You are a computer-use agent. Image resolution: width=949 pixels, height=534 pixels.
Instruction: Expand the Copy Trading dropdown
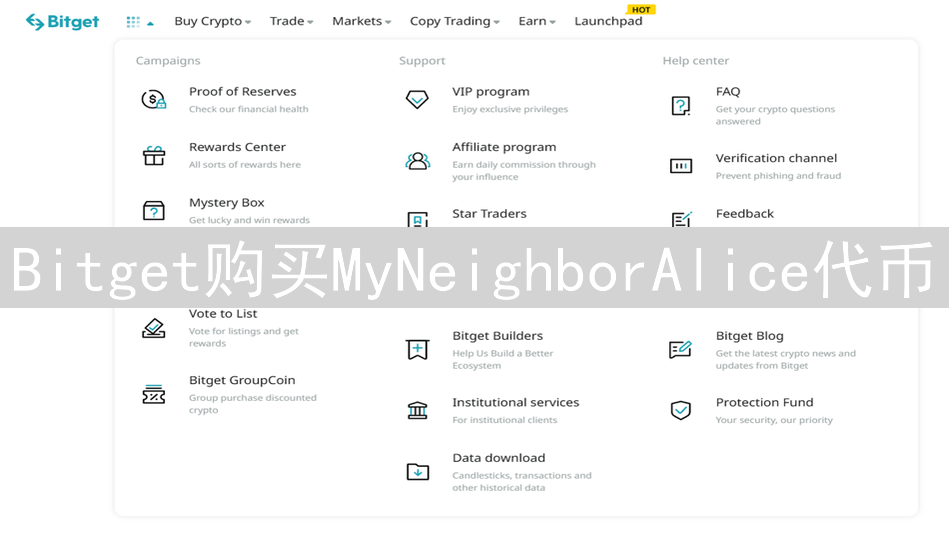point(455,21)
